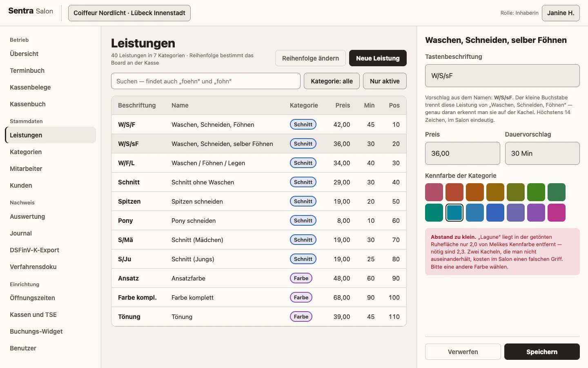Select Ansatzfarbe row

259,278
